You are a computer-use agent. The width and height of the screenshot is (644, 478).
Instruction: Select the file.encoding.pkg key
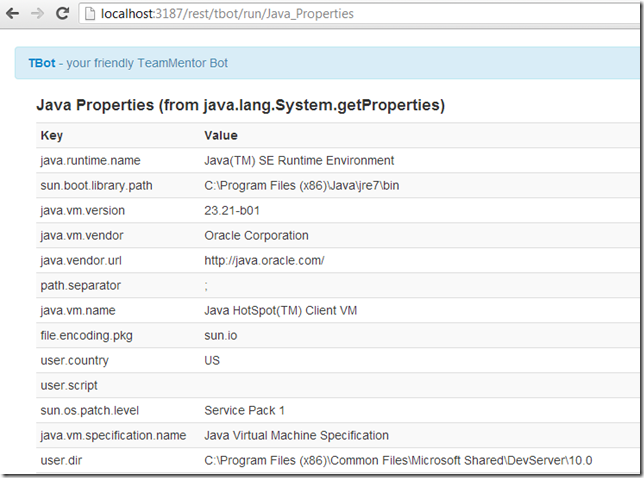[x=86, y=335]
